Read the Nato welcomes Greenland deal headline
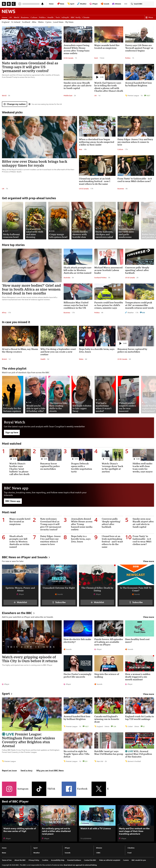This screenshot has height=868, width=156. [30, 67]
